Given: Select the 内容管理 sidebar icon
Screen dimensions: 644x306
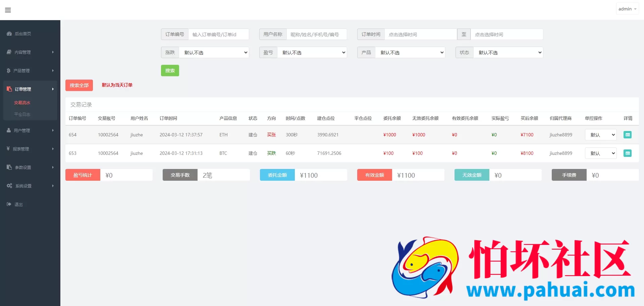Looking at the screenshot, I should 9,52.
